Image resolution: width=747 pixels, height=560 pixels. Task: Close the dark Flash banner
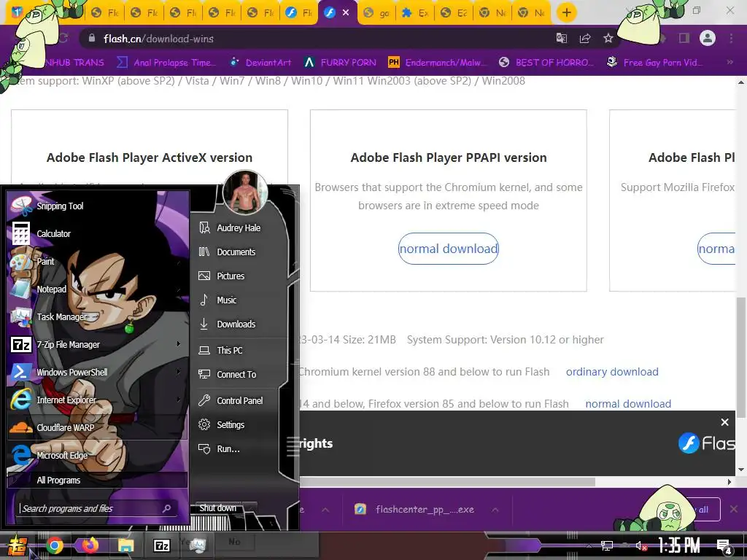[724, 422]
